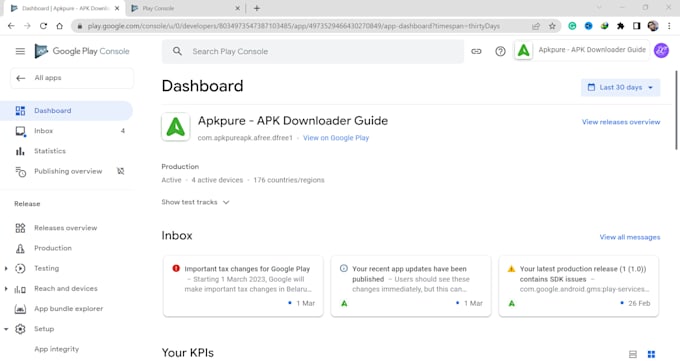Click the Testing icon in sidebar
The image size is (680, 361).
20,269
